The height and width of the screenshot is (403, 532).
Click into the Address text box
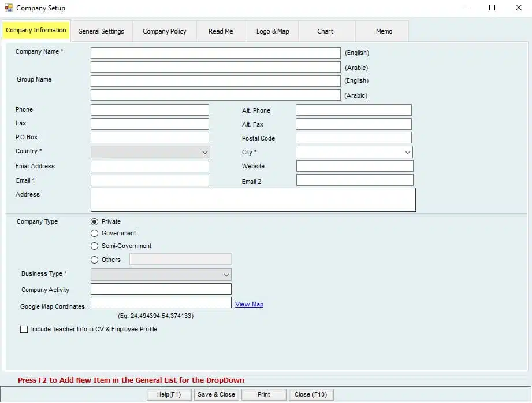pyautogui.click(x=253, y=199)
